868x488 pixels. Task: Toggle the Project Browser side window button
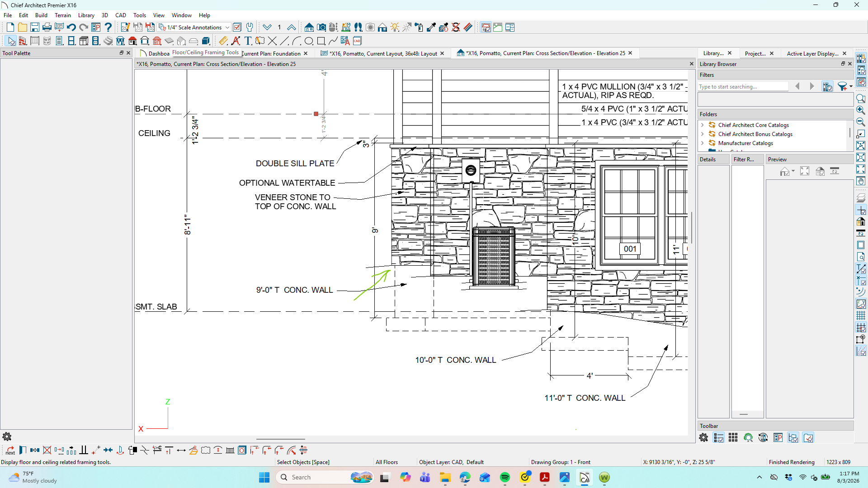(x=861, y=70)
